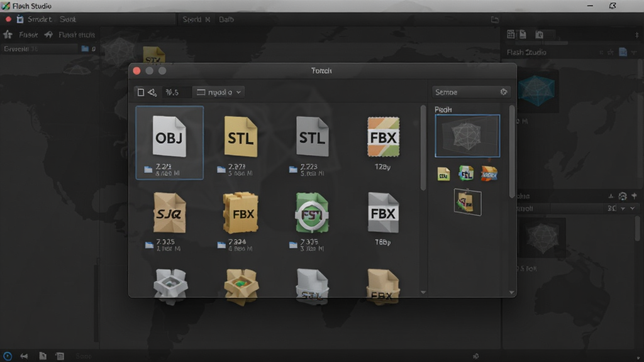This screenshot has width=644, height=362.
Task: Click the STL file behind dialog in viewport
Action: coord(153,55)
